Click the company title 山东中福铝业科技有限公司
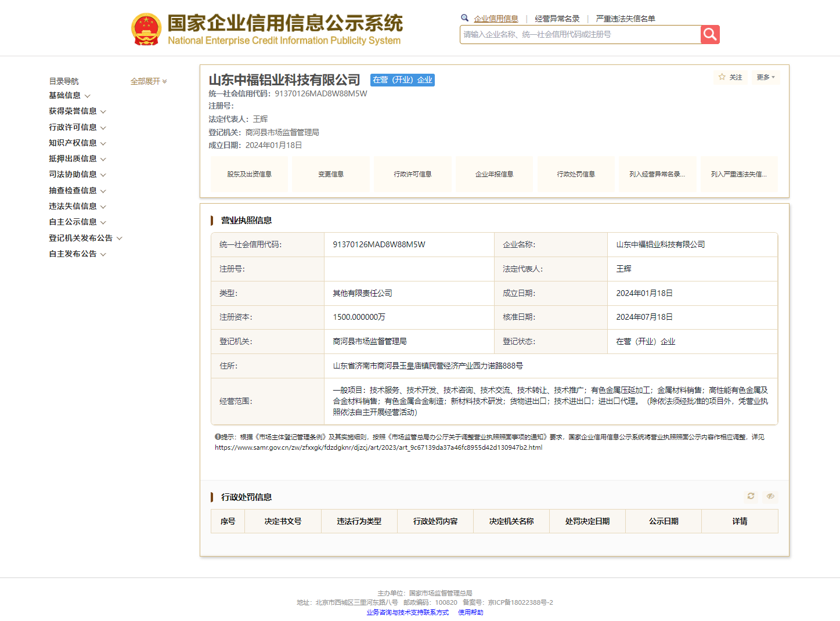This screenshot has width=840, height=621. coord(284,80)
